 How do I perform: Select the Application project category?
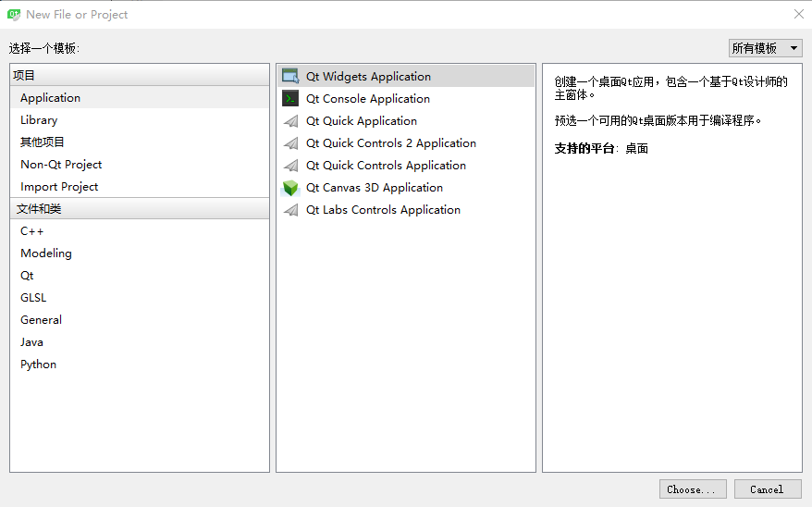pyautogui.click(x=140, y=97)
